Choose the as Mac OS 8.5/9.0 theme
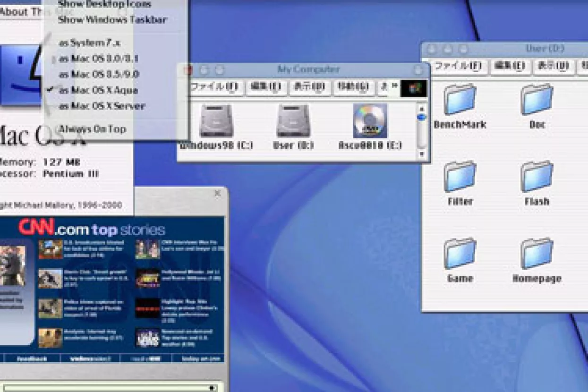 point(98,74)
